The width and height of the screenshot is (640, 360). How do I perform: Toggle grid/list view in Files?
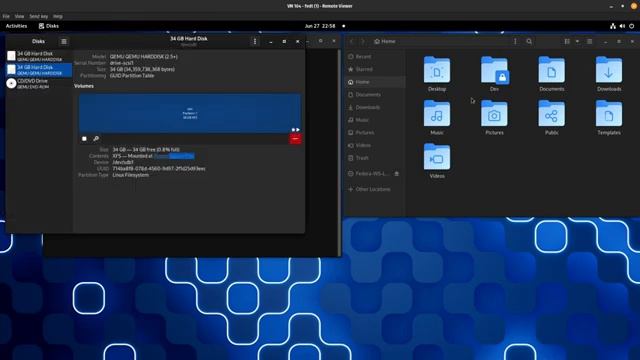click(x=567, y=41)
